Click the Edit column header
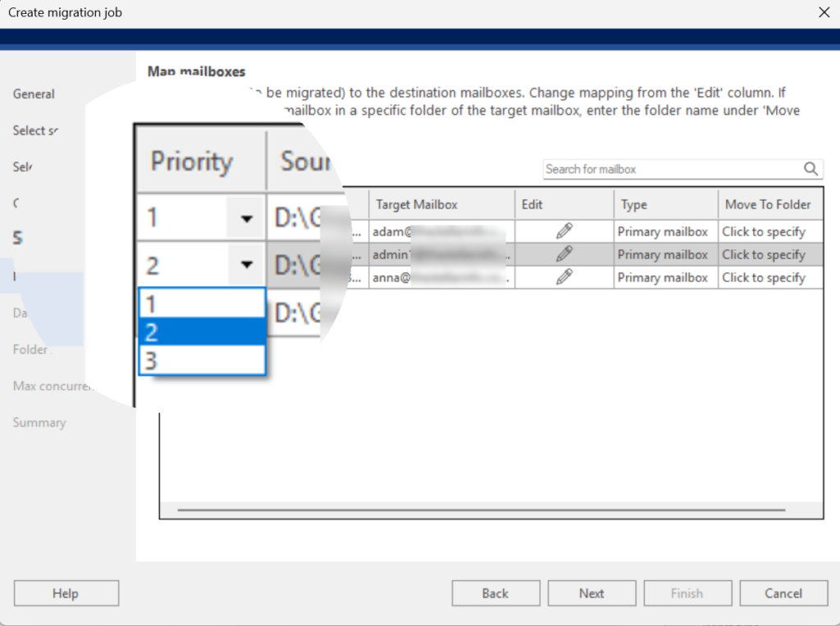Screen dimensions: 840x626 tap(564, 205)
